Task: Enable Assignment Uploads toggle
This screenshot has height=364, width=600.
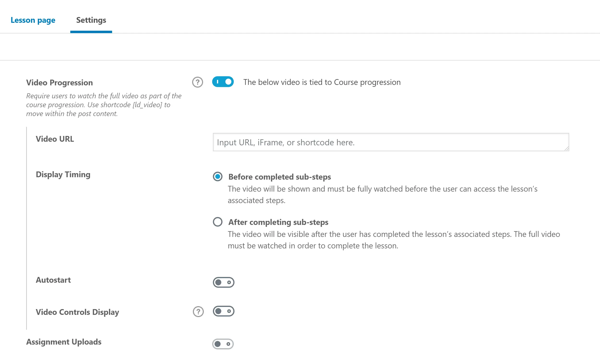Action: (222, 344)
